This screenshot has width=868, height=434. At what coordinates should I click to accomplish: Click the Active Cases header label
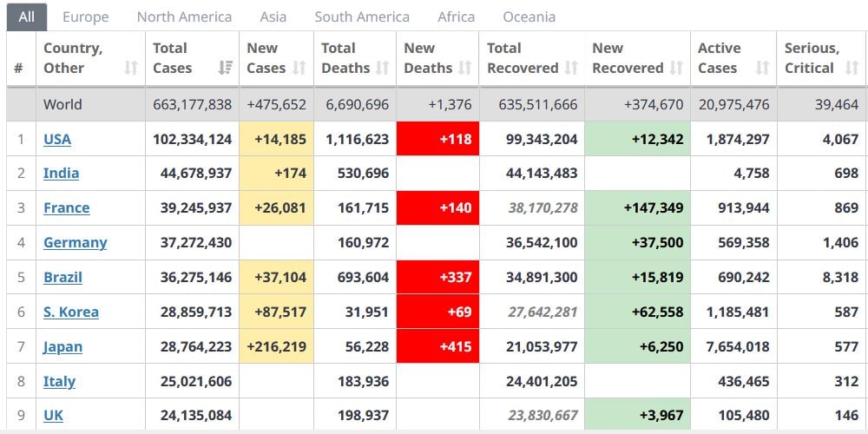[719, 58]
